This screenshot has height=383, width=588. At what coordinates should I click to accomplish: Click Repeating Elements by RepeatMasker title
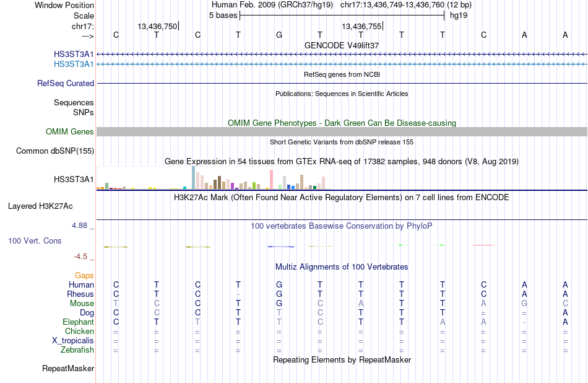click(x=342, y=359)
